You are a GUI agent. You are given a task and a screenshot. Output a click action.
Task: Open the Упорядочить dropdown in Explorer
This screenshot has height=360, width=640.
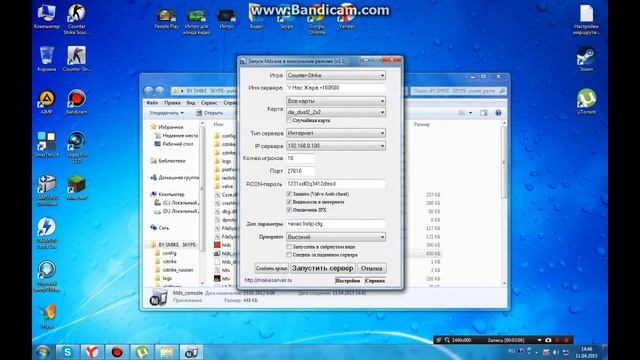166,113
